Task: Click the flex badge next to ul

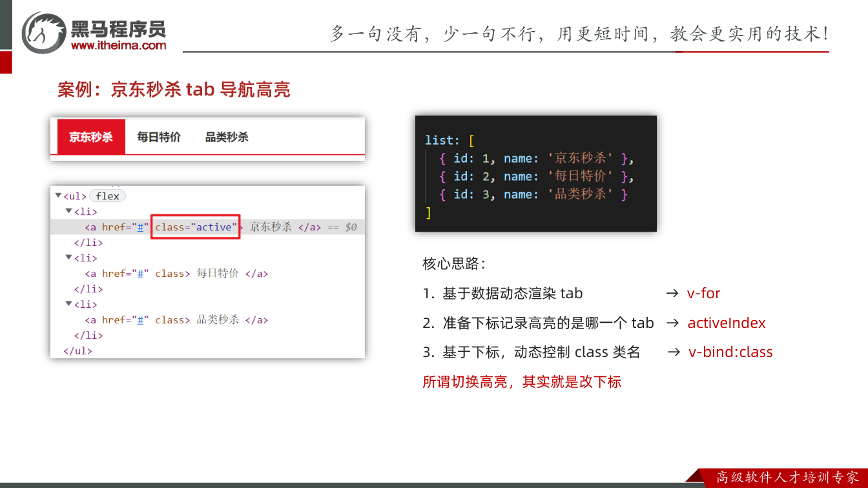Action: (x=107, y=196)
